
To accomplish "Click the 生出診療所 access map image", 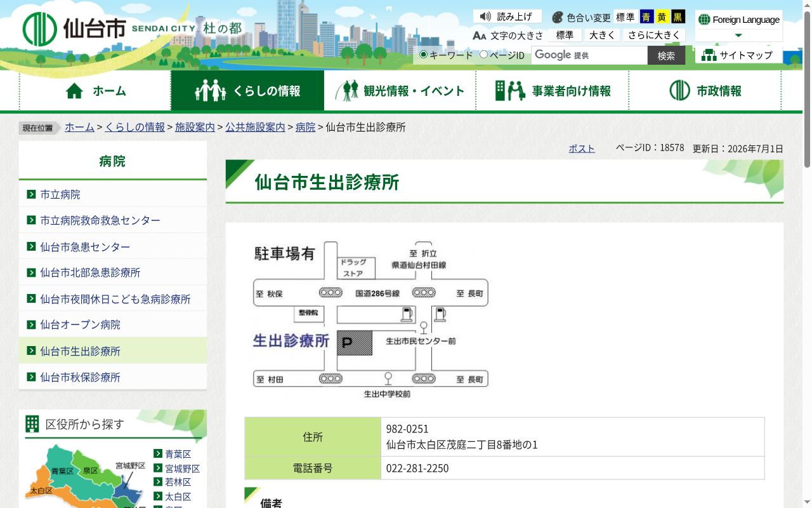I will pyautogui.click(x=371, y=319).
